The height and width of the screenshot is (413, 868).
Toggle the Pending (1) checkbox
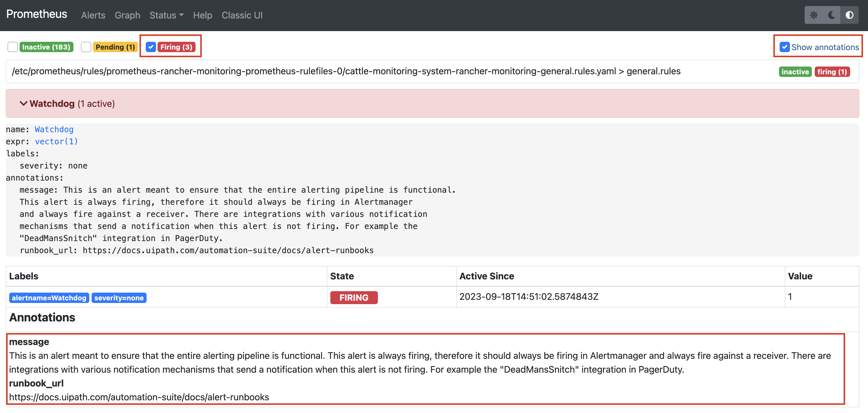click(x=86, y=47)
